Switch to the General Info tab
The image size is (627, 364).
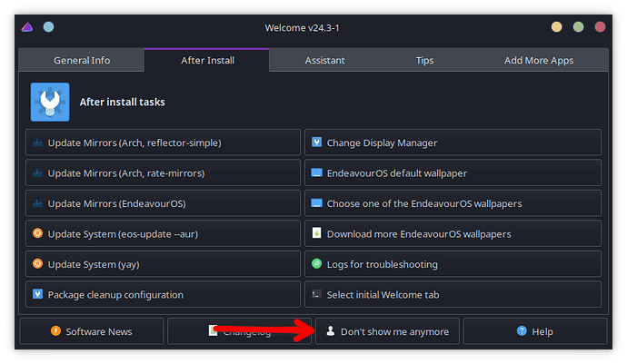pyautogui.click(x=82, y=60)
